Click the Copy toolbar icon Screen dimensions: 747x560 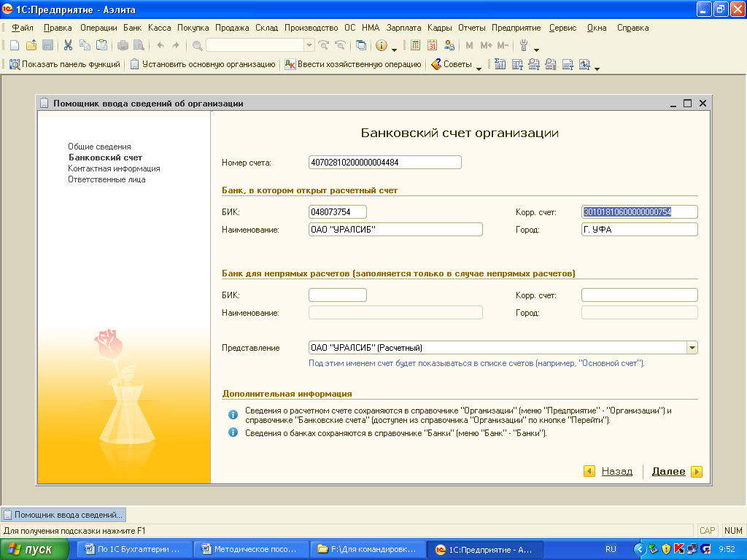[85, 45]
